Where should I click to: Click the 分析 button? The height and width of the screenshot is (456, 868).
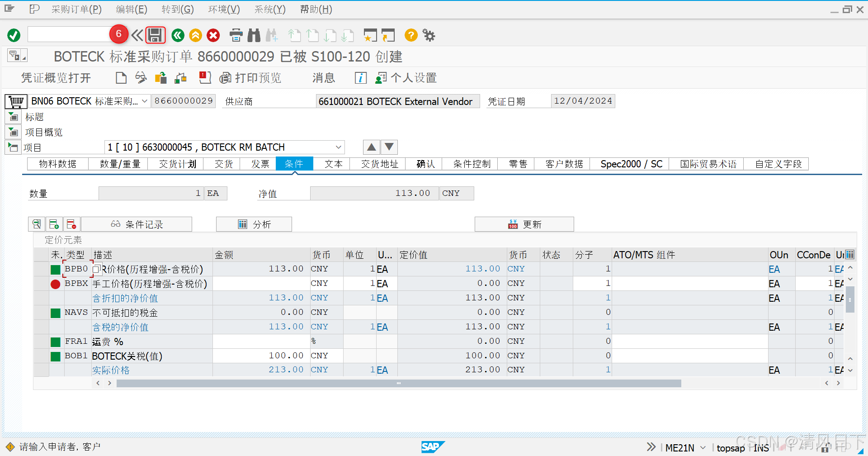coord(254,224)
